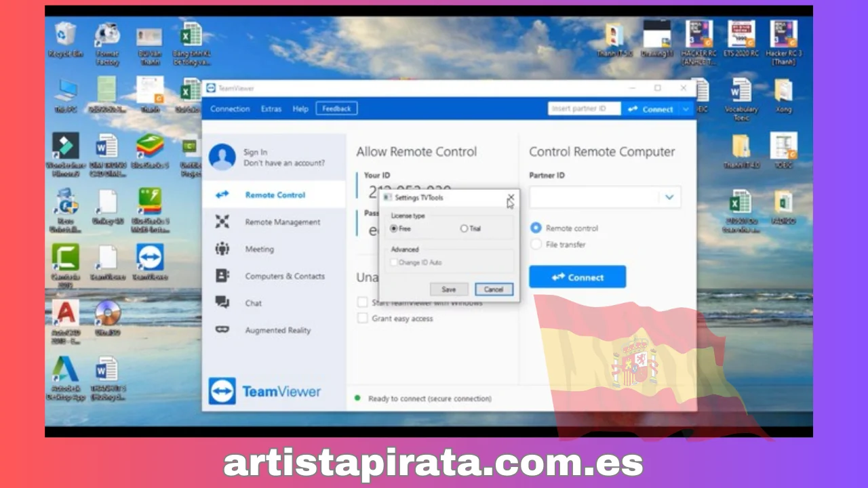Viewport: 868px width, 488px height.
Task: Select the Remote control radio option
Action: pos(536,228)
